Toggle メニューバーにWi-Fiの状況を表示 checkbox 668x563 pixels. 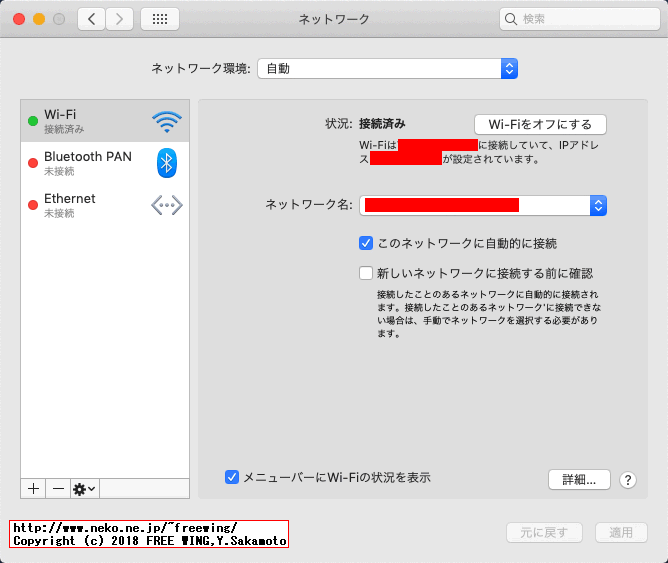tap(232, 477)
